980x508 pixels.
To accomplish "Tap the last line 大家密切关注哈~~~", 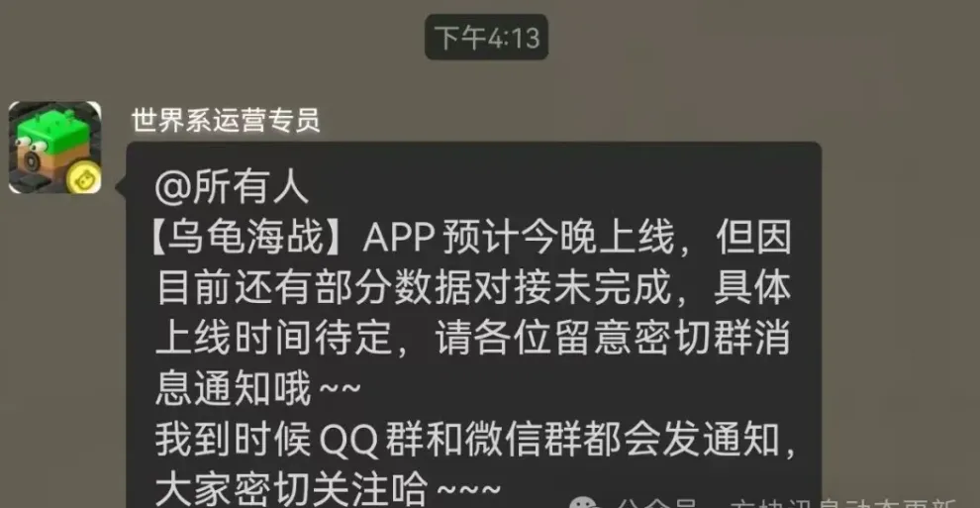I will coord(328,488).
